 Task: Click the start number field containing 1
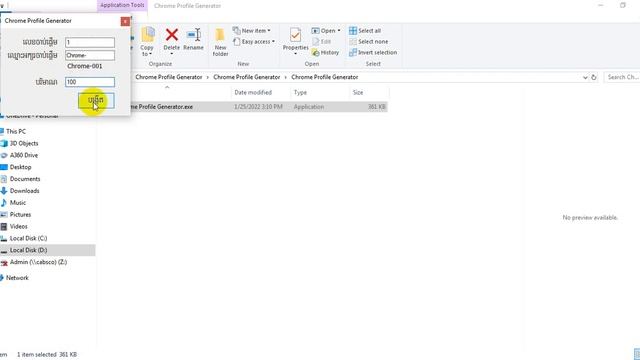pyautogui.click(x=90, y=42)
